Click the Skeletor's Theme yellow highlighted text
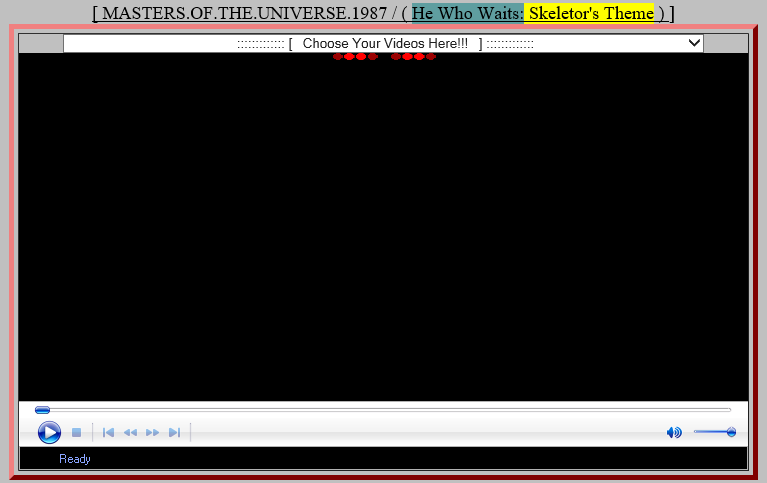Image resolution: width=767 pixels, height=483 pixels. pos(591,13)
